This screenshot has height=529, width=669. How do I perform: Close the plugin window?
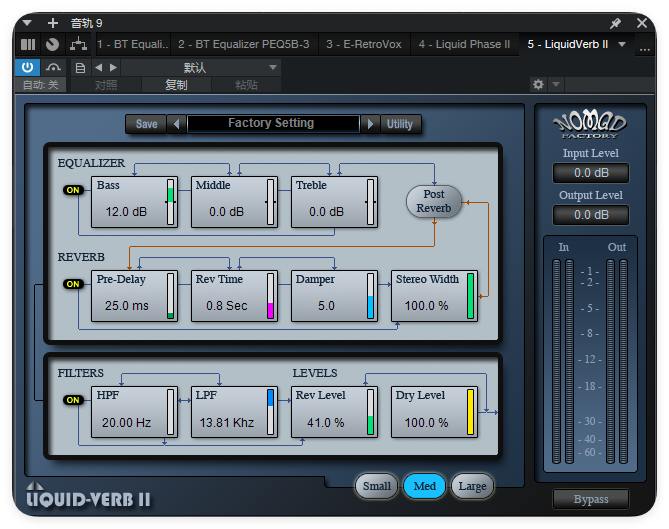(642, 23)
